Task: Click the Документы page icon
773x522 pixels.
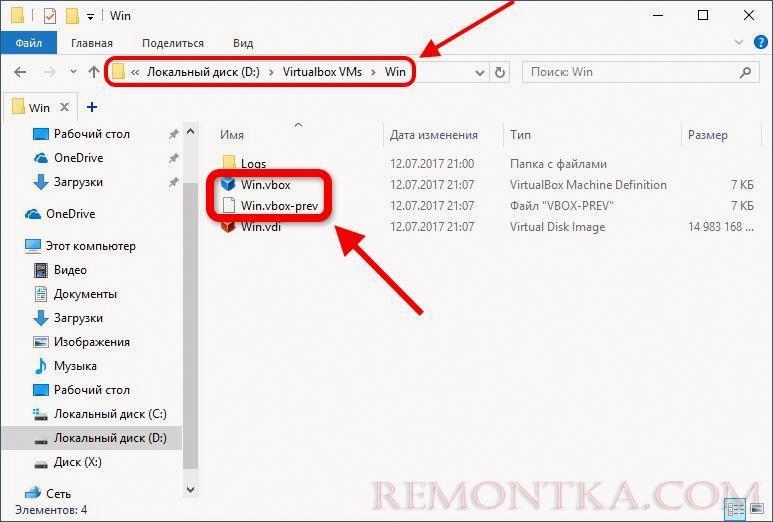Action: [x=41, y=294]
